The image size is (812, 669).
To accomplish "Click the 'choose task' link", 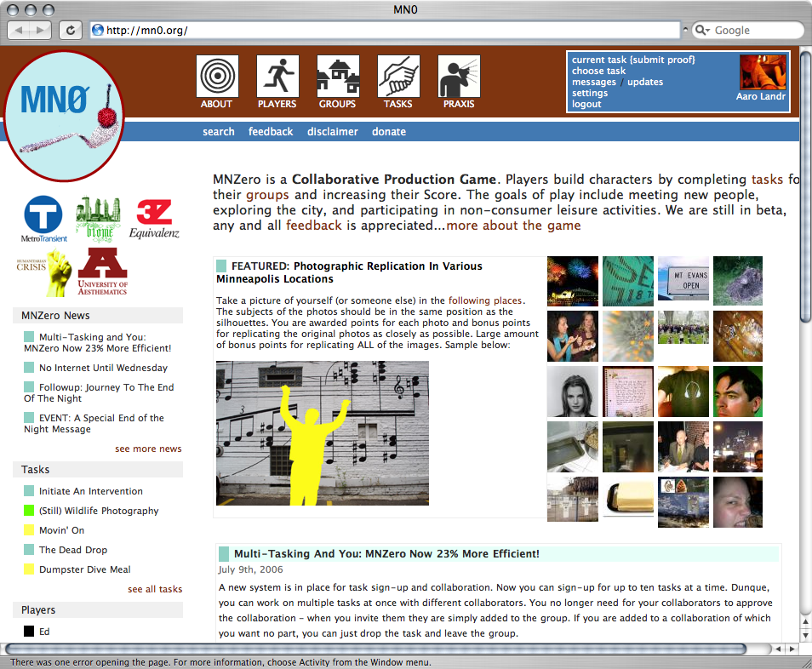I will point(598,71).
